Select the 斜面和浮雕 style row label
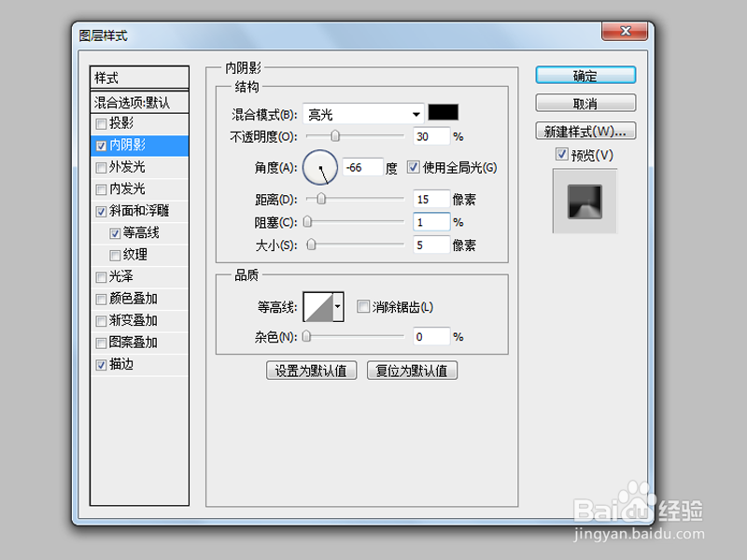Screen dimensions: 747x560 pyautogui.click(x=139, y=211)
